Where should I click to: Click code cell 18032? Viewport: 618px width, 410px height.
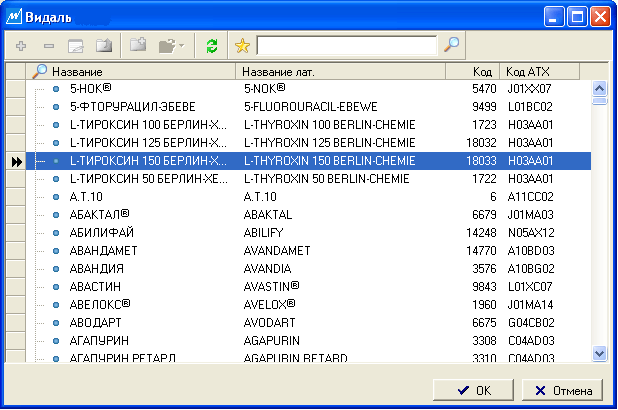[481, 143]
